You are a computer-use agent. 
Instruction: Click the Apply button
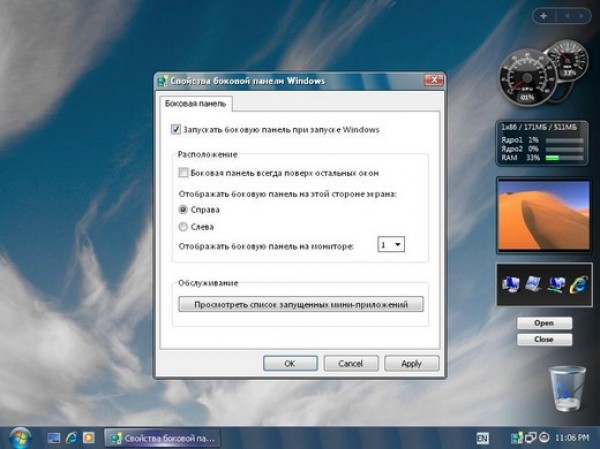coord(411,363)
